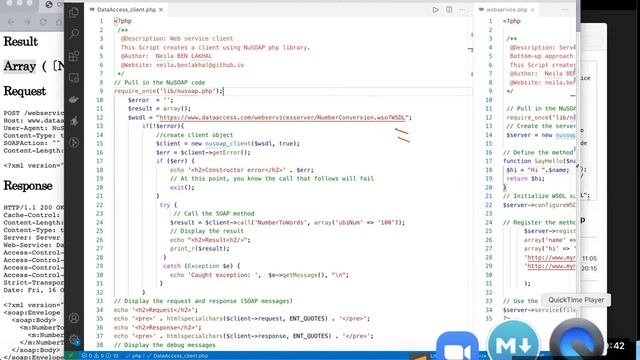Open the errors and warnings status indicator
This screenshot has width=640, height=360.
[100, 356]
